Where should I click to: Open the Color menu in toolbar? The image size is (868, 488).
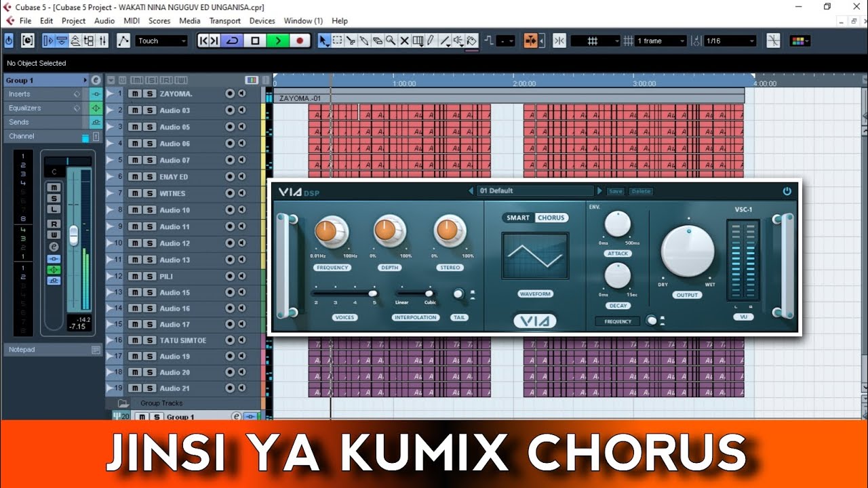[x=800, y=41]
